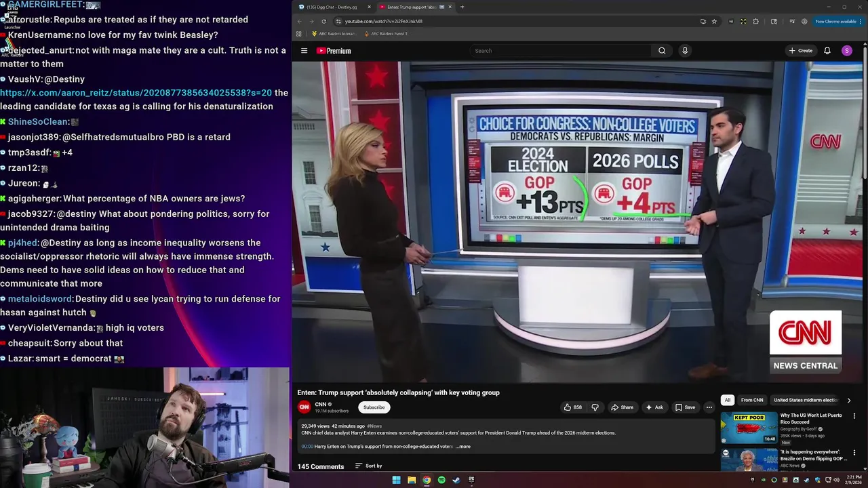The width and height of the screenshot is (868, 488).
Task: Select the All filter chip
Action: (727, 400)
